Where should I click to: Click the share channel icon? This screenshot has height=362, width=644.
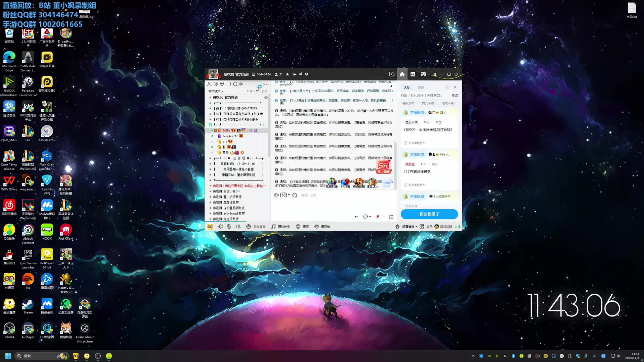click(300, 74)
